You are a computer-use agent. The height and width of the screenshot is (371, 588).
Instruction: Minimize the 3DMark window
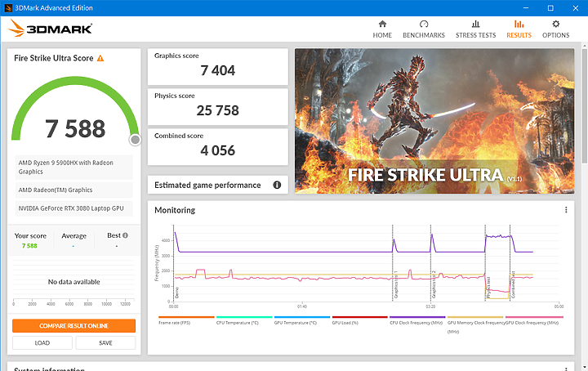[526, 8]
